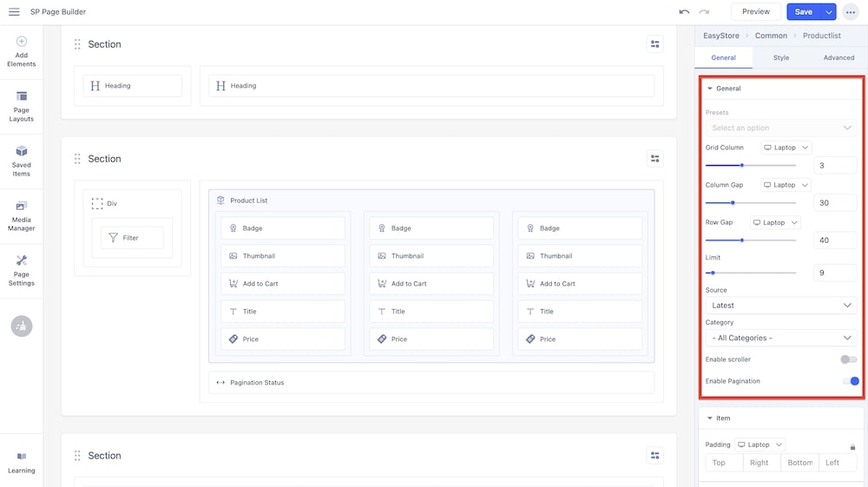
Task: Click the blue Save button
Action: coord(803,12)
